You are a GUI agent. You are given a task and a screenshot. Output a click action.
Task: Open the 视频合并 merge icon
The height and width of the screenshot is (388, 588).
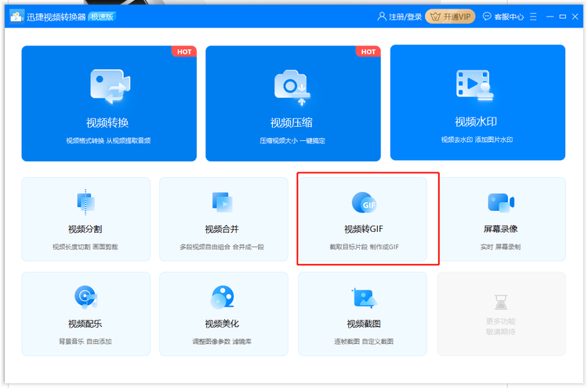point(222,202)
